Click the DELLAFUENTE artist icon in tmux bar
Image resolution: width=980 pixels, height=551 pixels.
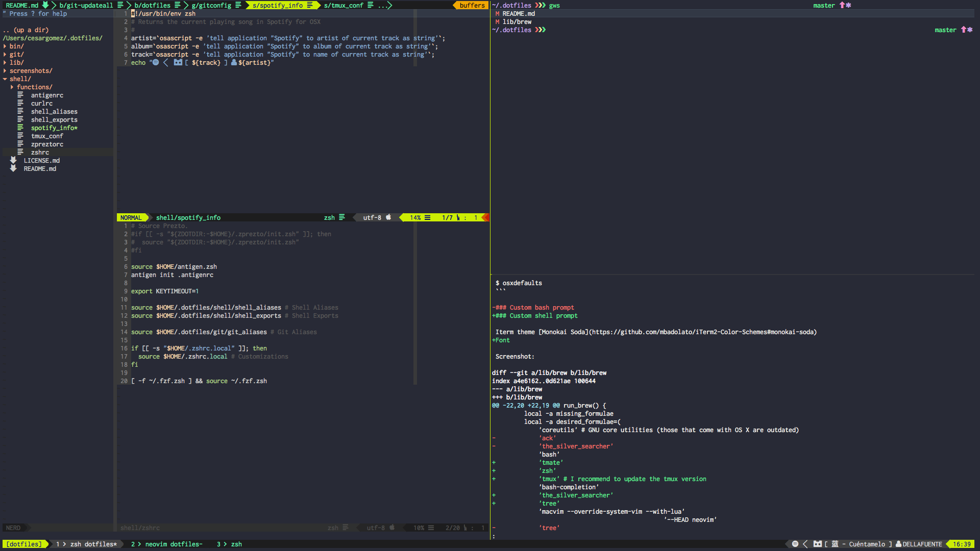[x=898, y=544]
